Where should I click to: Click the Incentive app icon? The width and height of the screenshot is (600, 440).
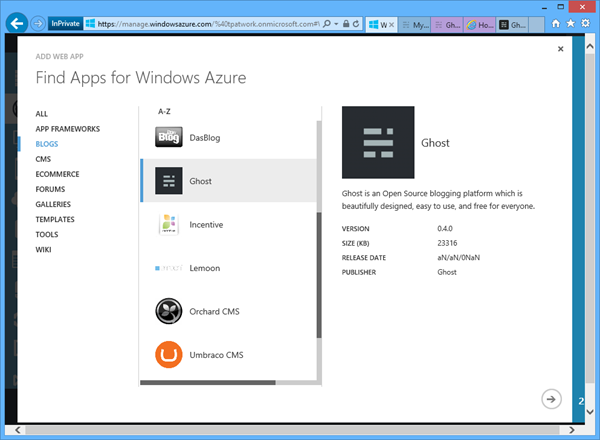168,225
